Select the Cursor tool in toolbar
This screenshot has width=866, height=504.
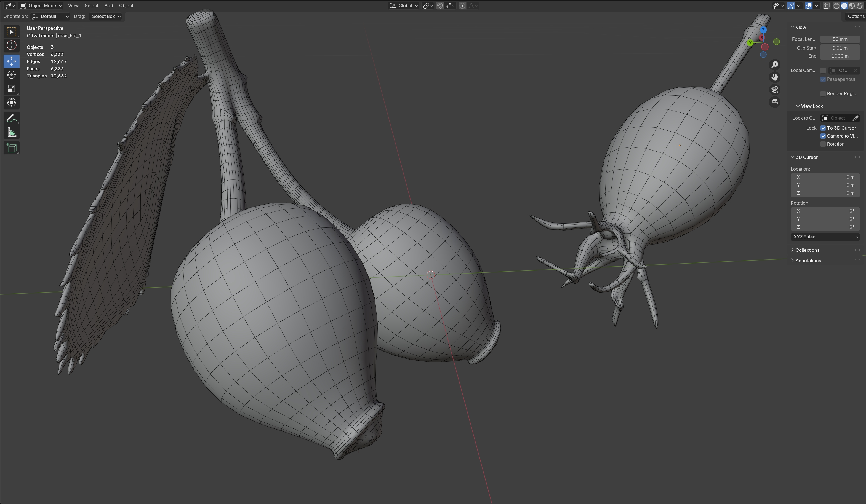[11, 45]
